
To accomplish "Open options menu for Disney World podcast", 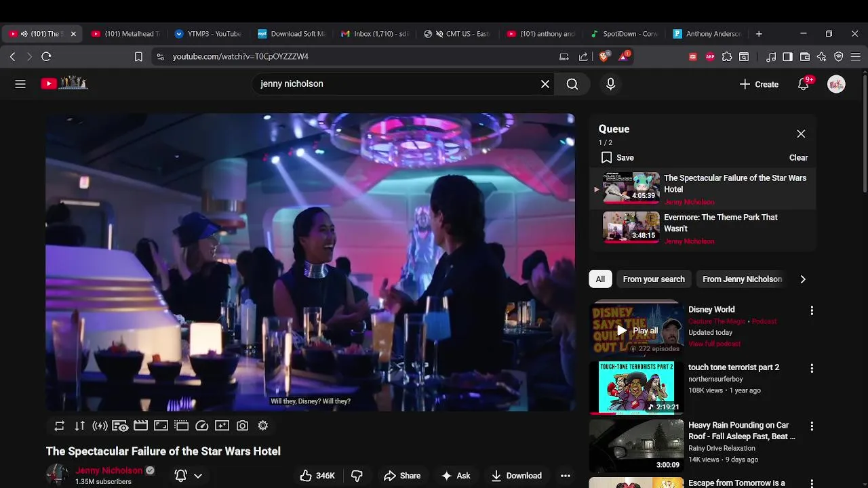I will [x=812, y=310].
